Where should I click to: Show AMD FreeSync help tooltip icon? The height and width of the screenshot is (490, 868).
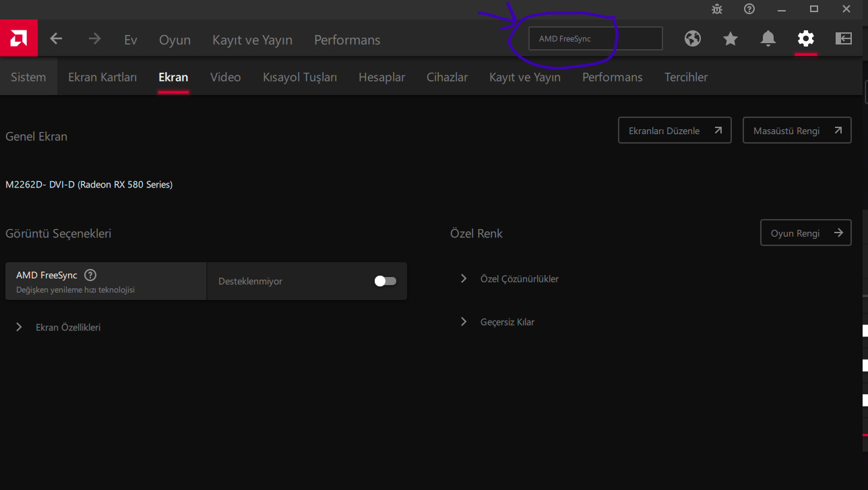(90, 275)
